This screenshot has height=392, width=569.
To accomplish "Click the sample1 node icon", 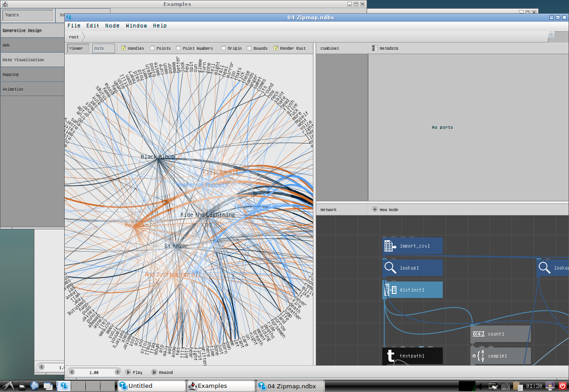I will point(479,356).
